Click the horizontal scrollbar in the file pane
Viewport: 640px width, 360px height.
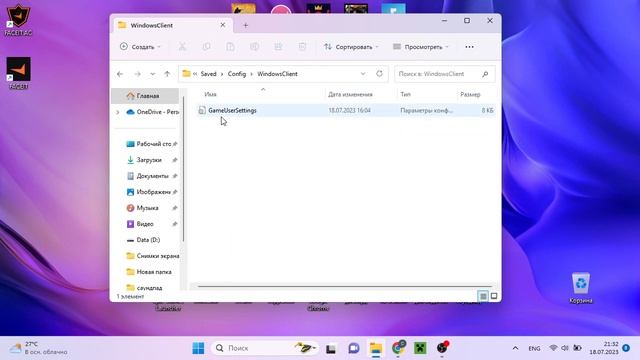(x=345, y=287)
